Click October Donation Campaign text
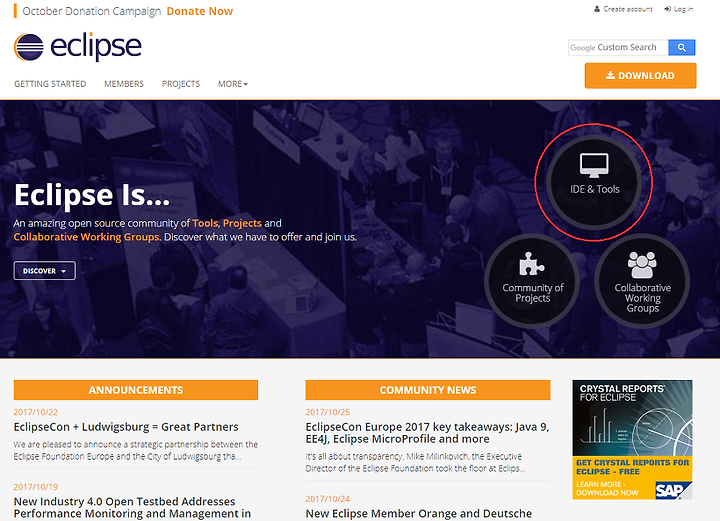This screenshot has height=521, width=720. [x=92, y=11]
